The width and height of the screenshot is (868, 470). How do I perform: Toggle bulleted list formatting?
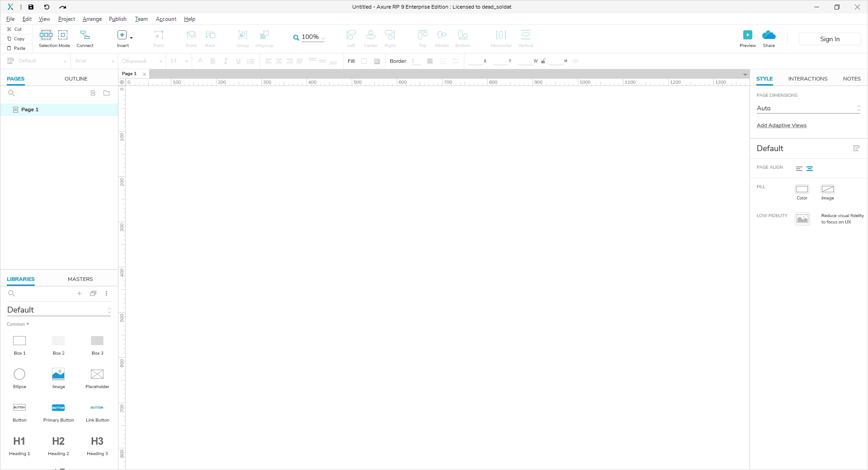(251, 61)
